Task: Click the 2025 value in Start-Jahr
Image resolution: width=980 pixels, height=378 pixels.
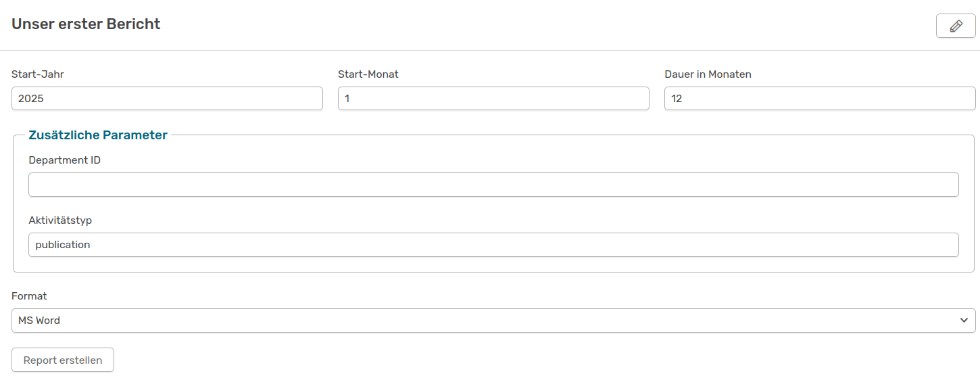Action: pyautogui.click(x=31, y=99)
